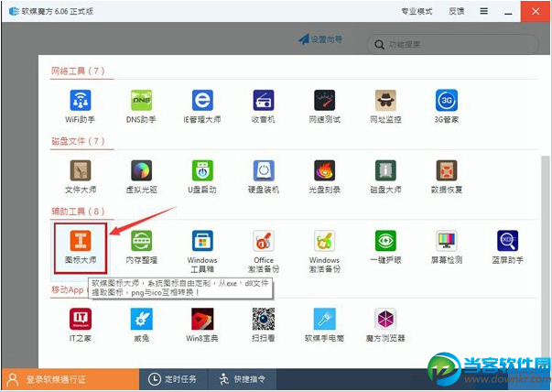Open the Win8宝典 app
The width and height of the screenshot is (552, 392).
tap(202, 325)
